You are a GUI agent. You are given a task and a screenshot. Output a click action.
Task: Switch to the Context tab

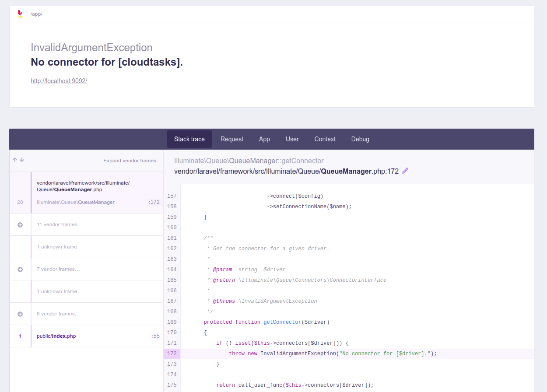[x=325, y=139]
